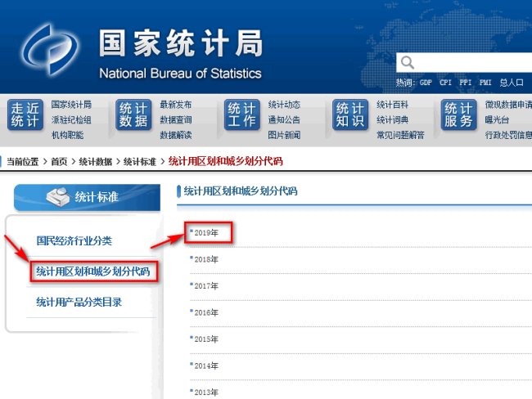Open the 2019年 code list link
The width and height of the screenshot is (532, 399).
(x=206, y=232)
